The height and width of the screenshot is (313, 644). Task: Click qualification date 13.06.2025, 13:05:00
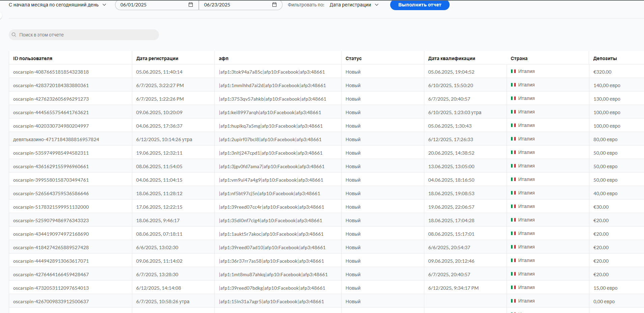(x=451, y=166)
